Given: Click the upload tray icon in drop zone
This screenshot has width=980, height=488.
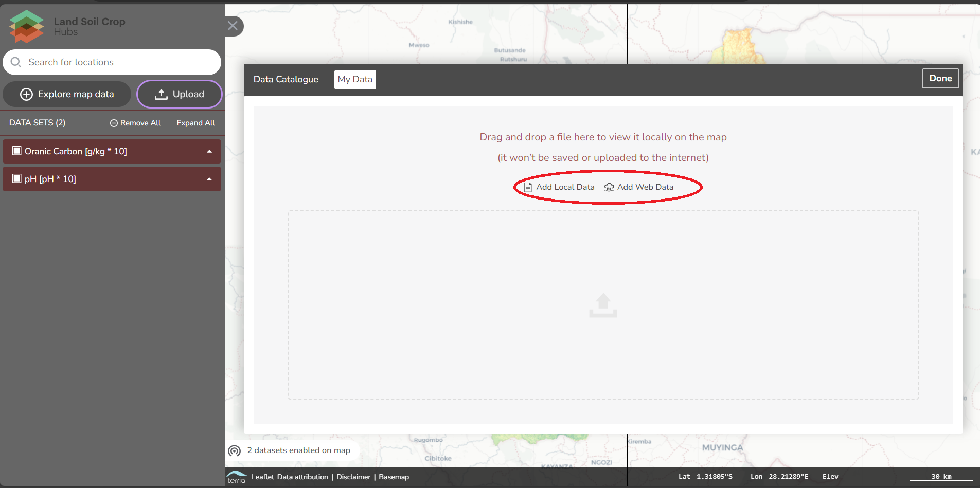Looking at the screenshot, I should (603, 305).
